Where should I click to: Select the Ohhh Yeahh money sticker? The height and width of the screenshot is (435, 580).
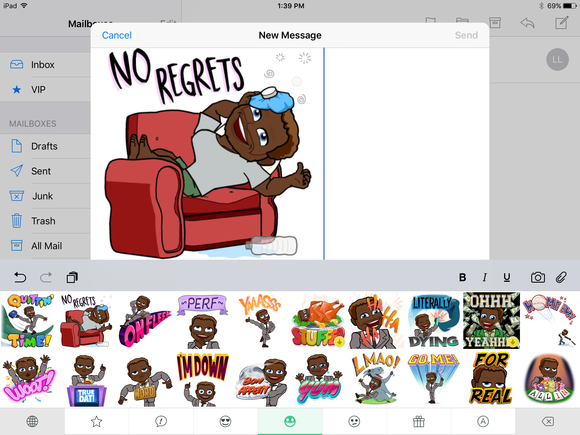pyautogui.click(x=492, y=321)
